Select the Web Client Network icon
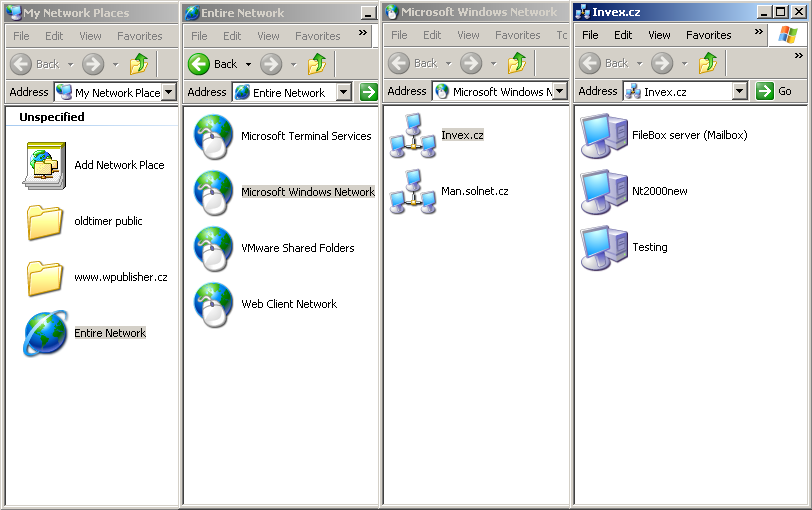 [x=213, y=304]
